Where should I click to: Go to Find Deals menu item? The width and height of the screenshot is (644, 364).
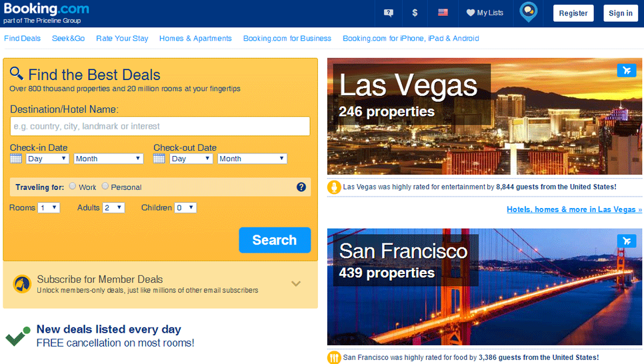(x=22, y=38)
